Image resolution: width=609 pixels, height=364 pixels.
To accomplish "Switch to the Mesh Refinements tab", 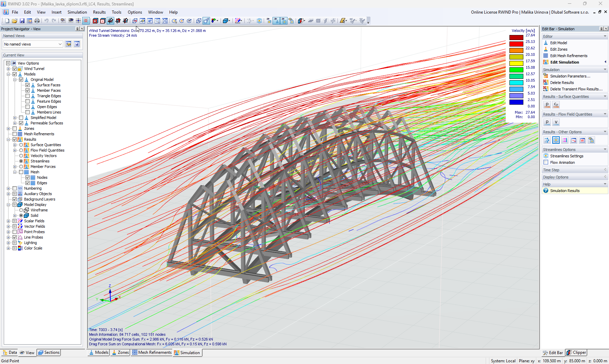I will (152, 352).
